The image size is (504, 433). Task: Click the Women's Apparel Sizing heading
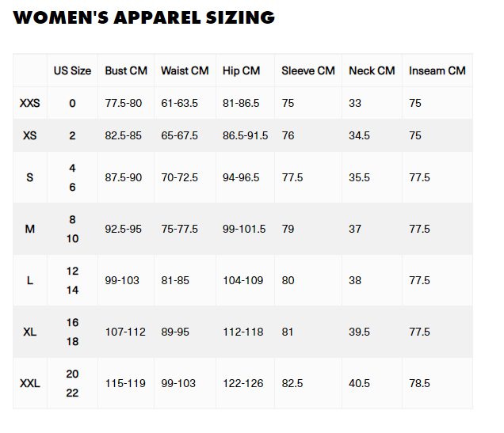click(144, 17)
